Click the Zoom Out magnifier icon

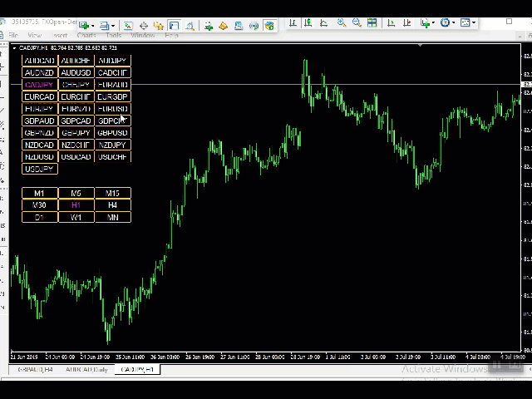point(357,22)
